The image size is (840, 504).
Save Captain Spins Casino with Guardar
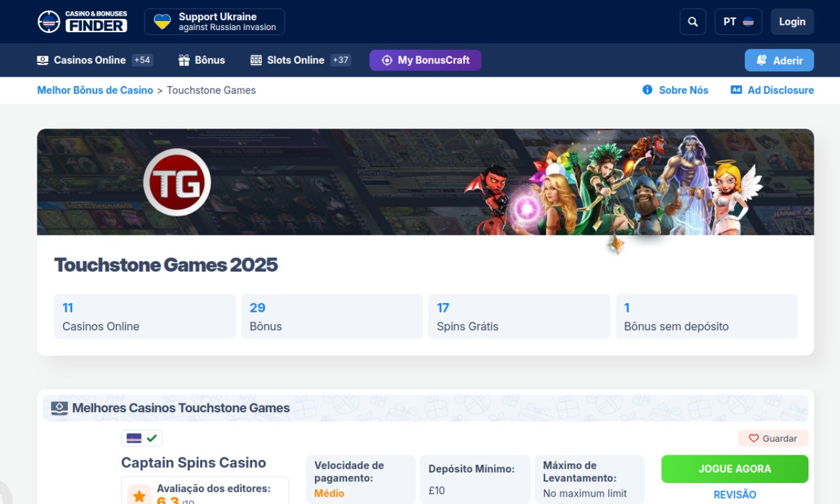pos(773,438)
